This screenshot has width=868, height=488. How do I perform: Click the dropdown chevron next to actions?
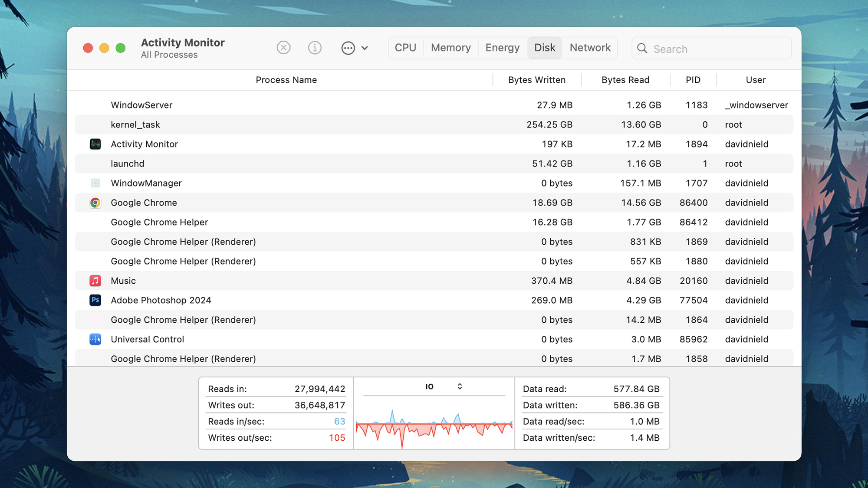(363, 47)
